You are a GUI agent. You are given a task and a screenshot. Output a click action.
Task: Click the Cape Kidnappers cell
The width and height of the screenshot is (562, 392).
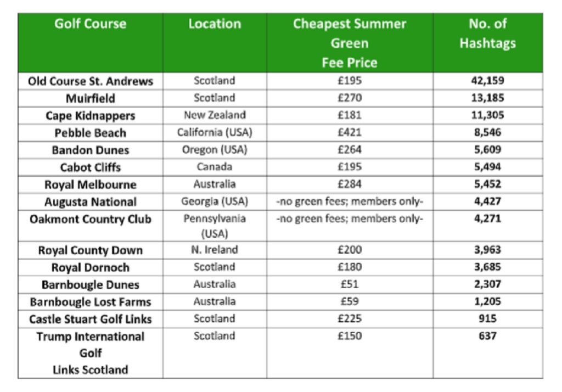point(91,115)
